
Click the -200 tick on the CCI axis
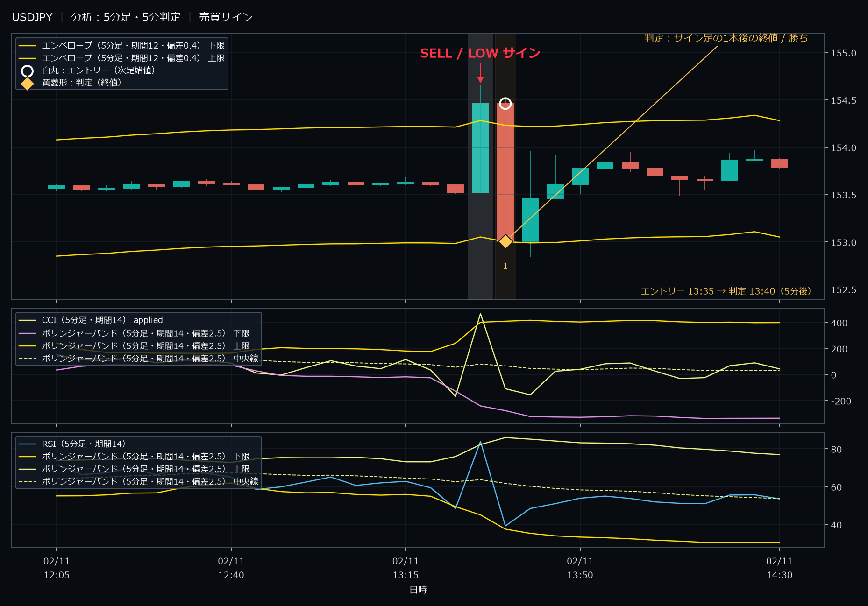pos(841,401)
